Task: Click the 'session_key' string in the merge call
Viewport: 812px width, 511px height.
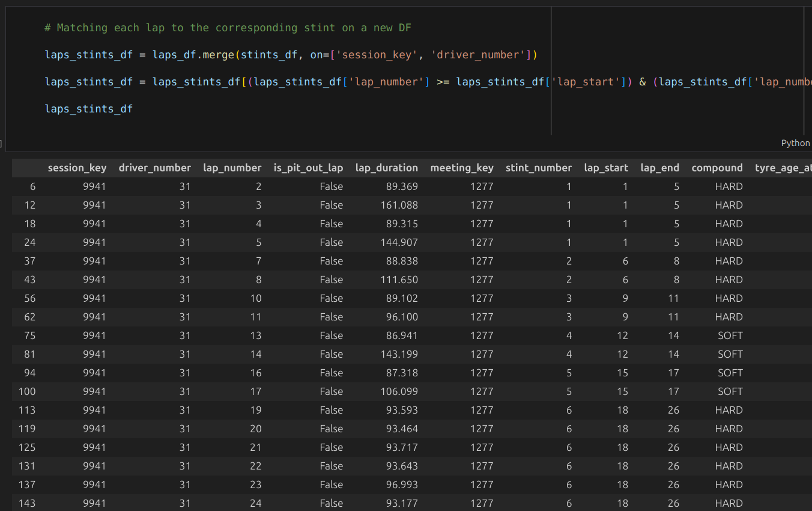Action: point(377,55)
